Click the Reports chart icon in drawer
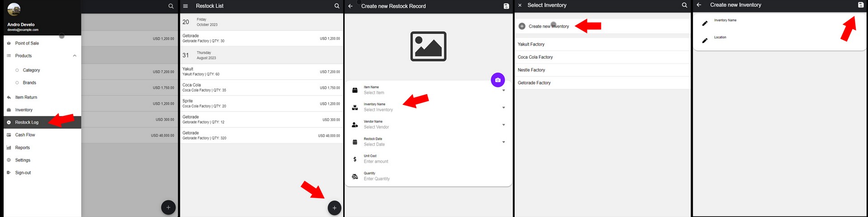The image size is (868, 217). click(x=9, y=148)
